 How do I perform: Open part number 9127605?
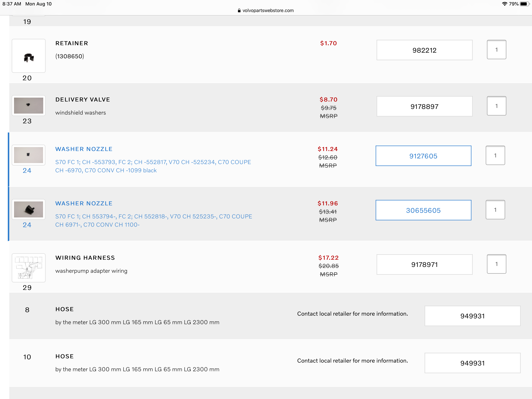[423, 156]
